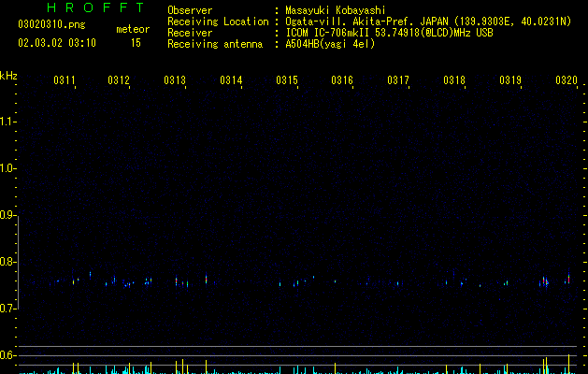This screenshot has width=588, height=374.
Task: Click the kHz axis unit label
Action: pos(8,76)
